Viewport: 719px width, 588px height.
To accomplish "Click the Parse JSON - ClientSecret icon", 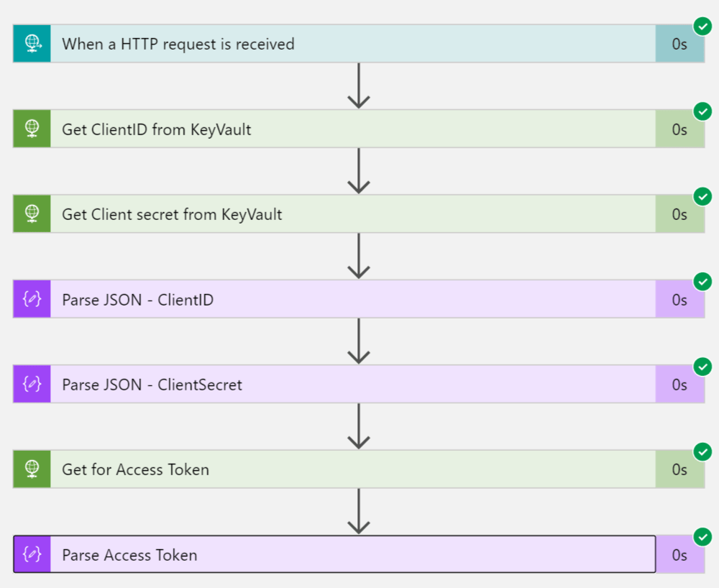I will 32,385.
